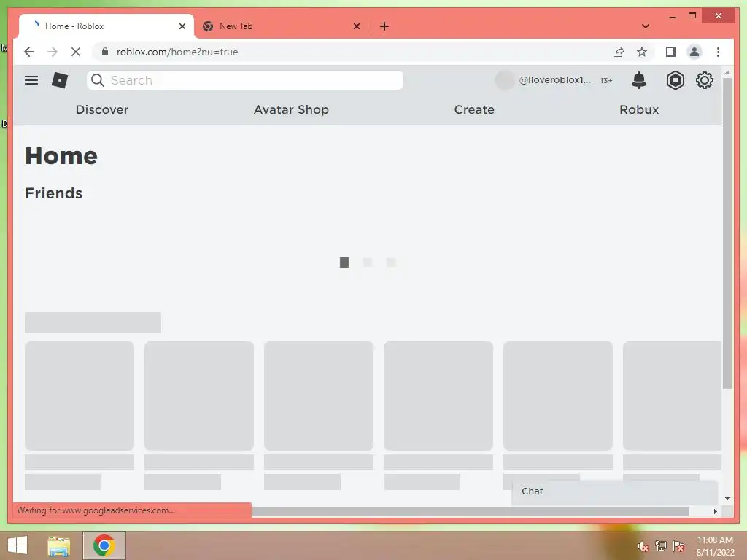Click the Chrome taskbar icon
747x560 pixels.
(x=104, y=545)
